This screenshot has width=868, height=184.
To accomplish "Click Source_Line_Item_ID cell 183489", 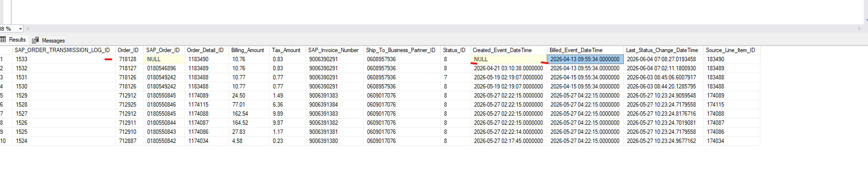I will (732, 68).
